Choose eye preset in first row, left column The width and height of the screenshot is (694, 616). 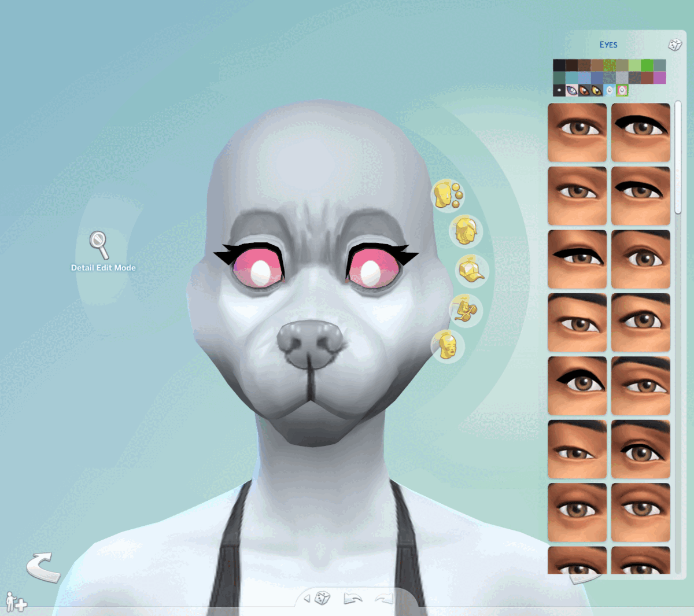[x=577, y=132]
